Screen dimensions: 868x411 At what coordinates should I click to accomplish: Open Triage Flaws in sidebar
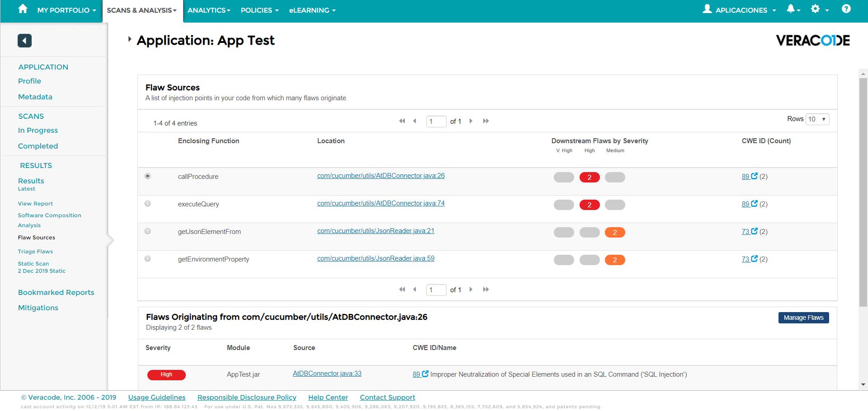(x=35, y=252)
